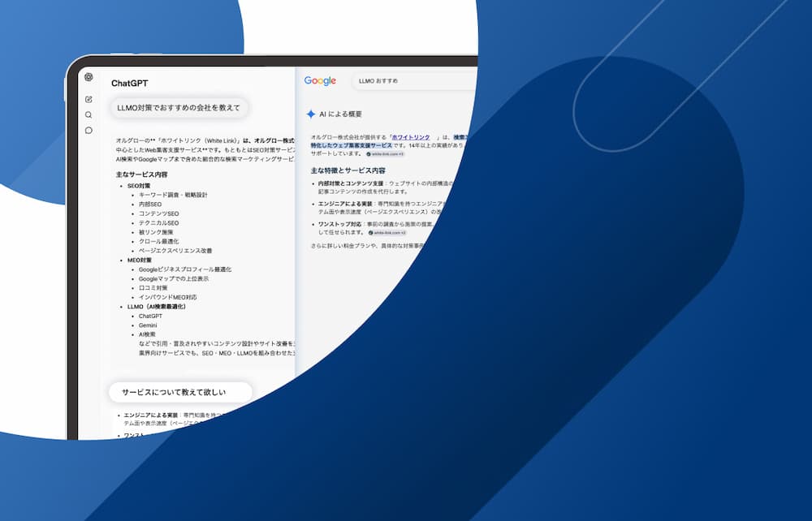Click the キーワード調査・戦略設計 bullet
This screenshot has height=521, width=812.
point(173,195)
